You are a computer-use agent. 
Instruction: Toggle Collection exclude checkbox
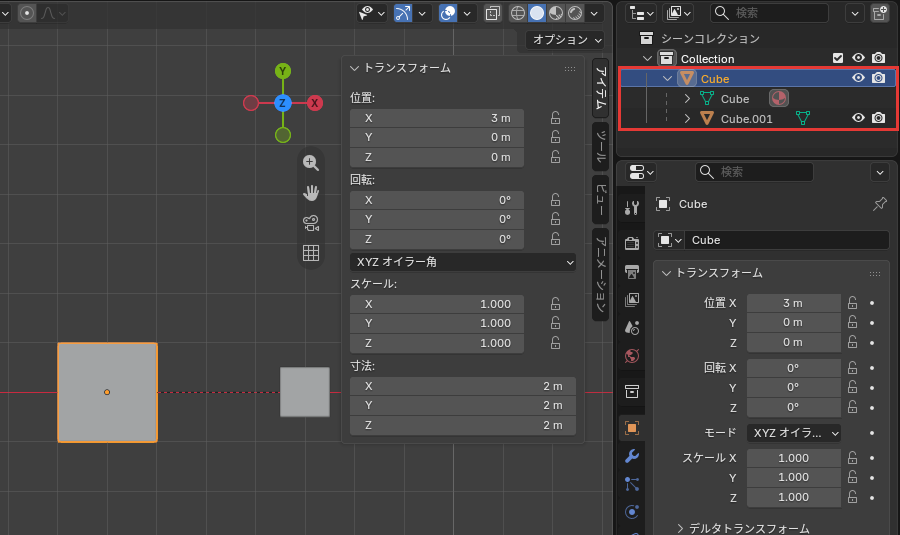(838, 58)
